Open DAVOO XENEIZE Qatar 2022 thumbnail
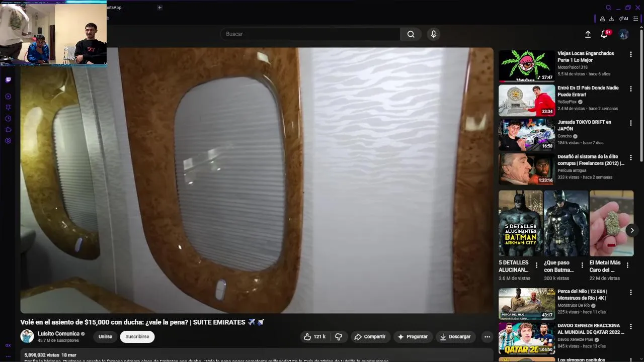The height and width of the screenshot is (362, 644). click(x=527, y=338)
